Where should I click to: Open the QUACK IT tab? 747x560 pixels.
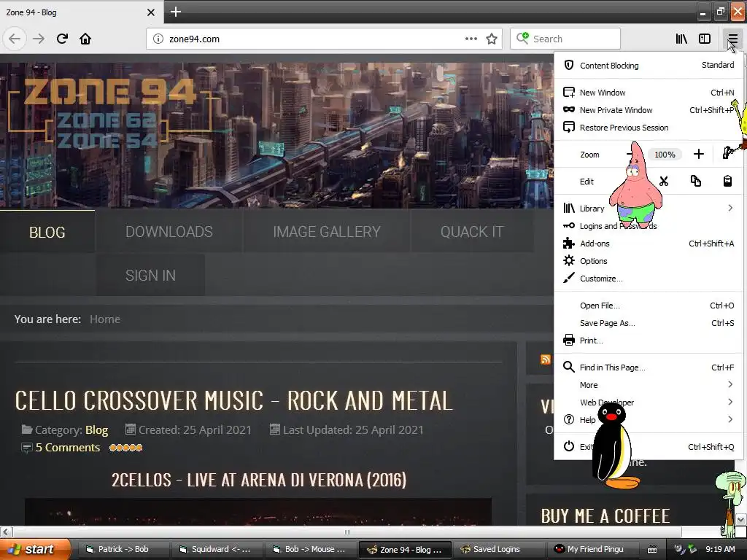click(472, 232)
